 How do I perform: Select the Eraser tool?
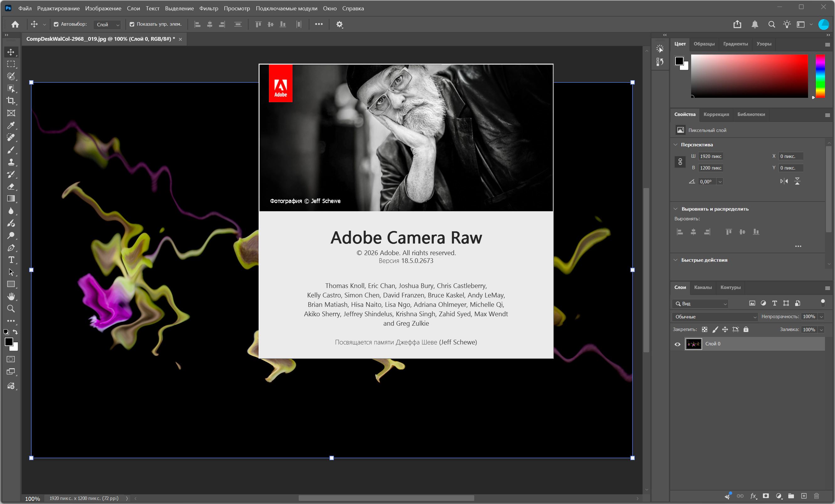tap(11, 186)
